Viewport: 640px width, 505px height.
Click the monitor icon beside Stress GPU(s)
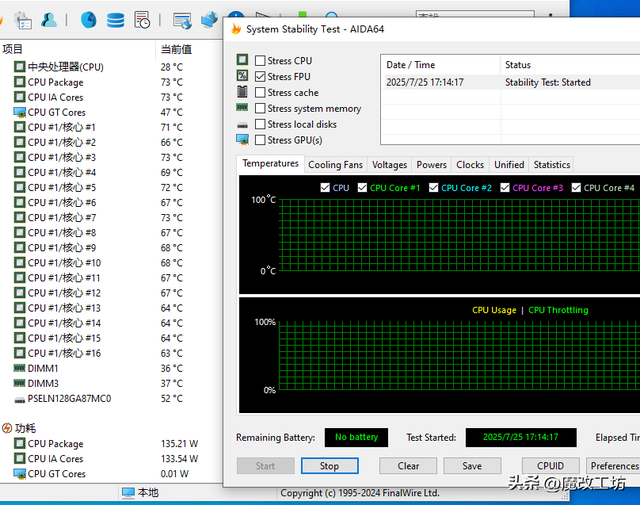(242, 140)
